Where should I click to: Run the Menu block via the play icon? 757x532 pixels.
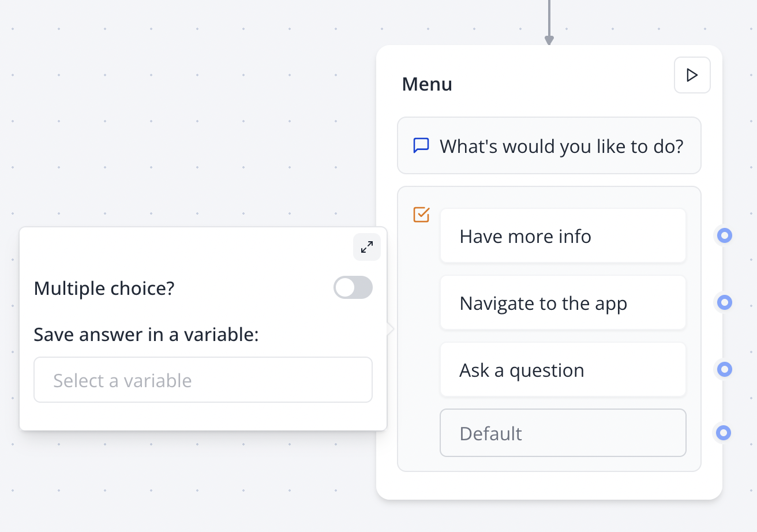[x=692, y=75]
